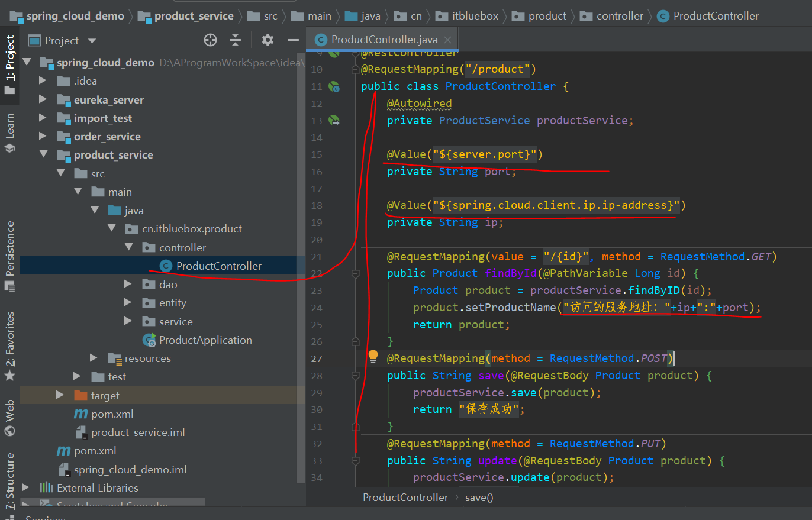Click the save() breadcrumb at editor bottom
The image size is (812, 520).
(479, 498)
